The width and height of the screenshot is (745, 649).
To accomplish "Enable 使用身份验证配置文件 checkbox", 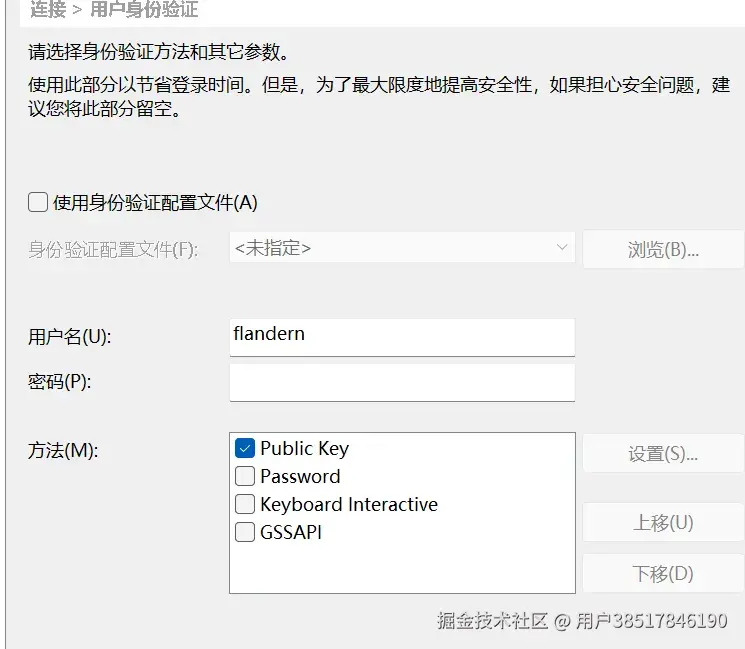I will [x=38, y=203].
